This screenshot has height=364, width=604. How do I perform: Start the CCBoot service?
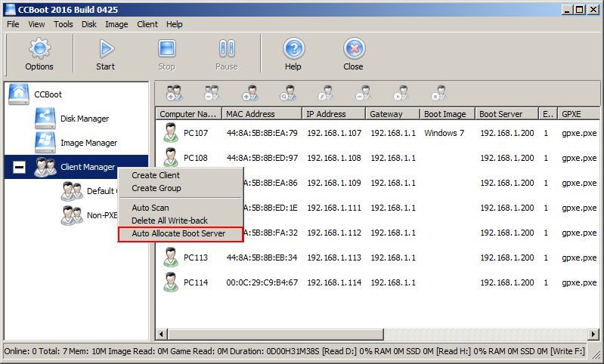(106, 54)
